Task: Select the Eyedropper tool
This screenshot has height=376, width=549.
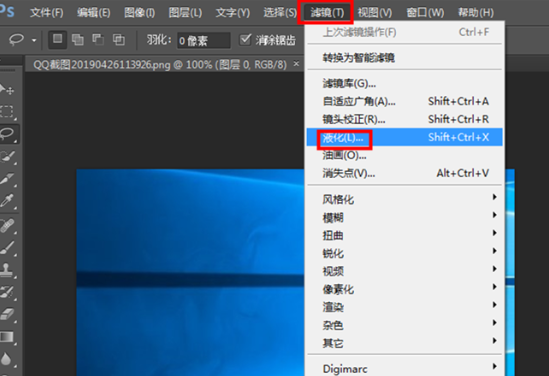Action: 7,201
